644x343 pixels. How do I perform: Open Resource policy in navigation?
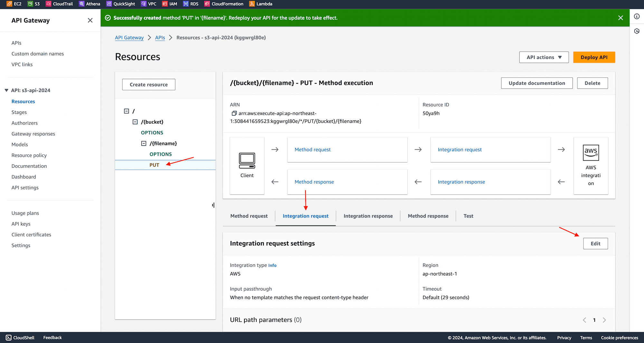[x=29, y=155]
